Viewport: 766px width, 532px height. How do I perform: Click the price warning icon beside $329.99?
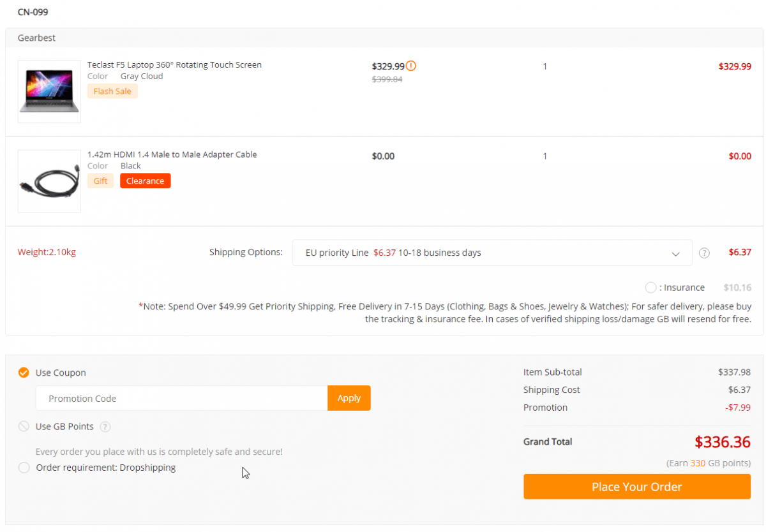[x=411, y=66]
